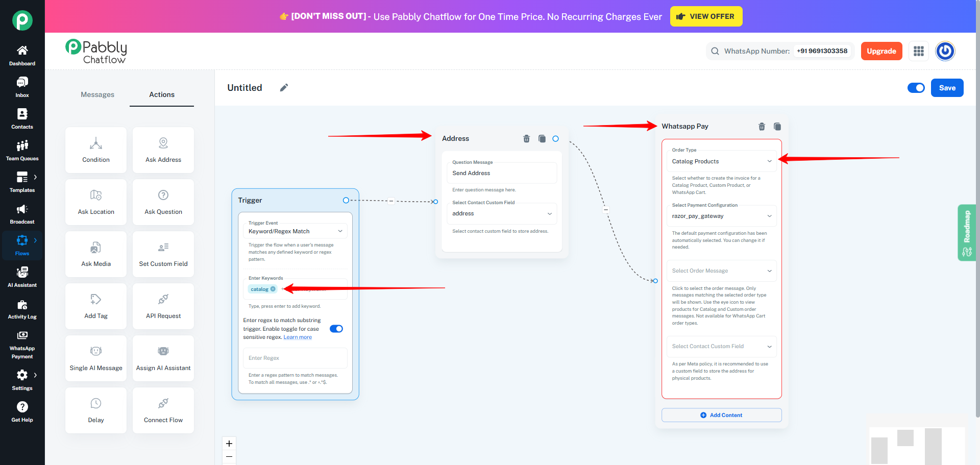Add Ask Location action block
980x465 pixels.
tap(96, 202)
